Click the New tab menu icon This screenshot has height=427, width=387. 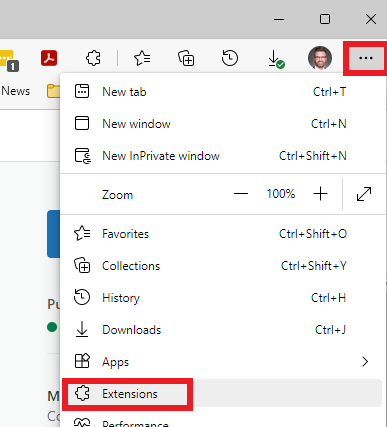(82, 91)
